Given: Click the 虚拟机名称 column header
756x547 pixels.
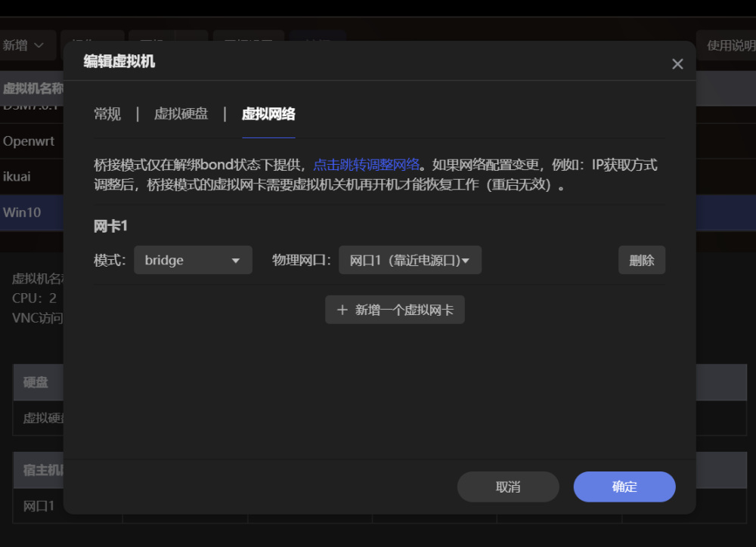Looking at the screenshot, I should [x=33, y=88].
